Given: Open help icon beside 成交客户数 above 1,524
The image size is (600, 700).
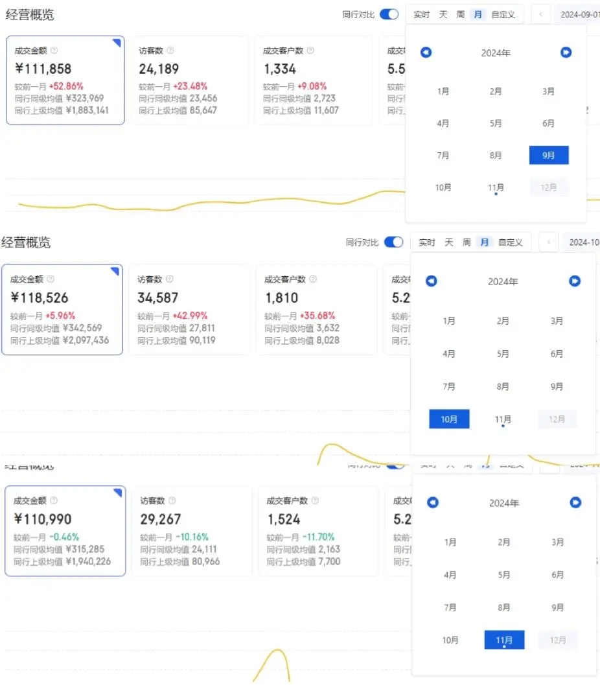Looking at the screenshot, I should pos(315,500).
